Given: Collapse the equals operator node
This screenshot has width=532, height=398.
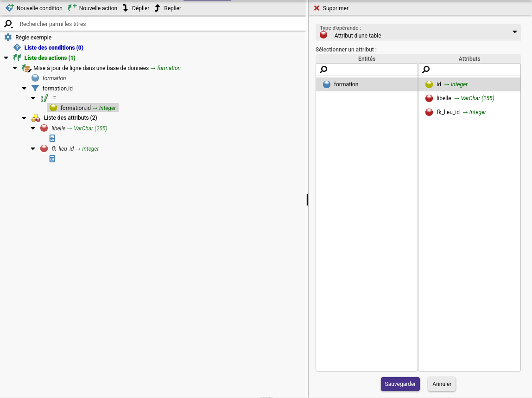Looking at the screenshot, I should click(33, 98).
